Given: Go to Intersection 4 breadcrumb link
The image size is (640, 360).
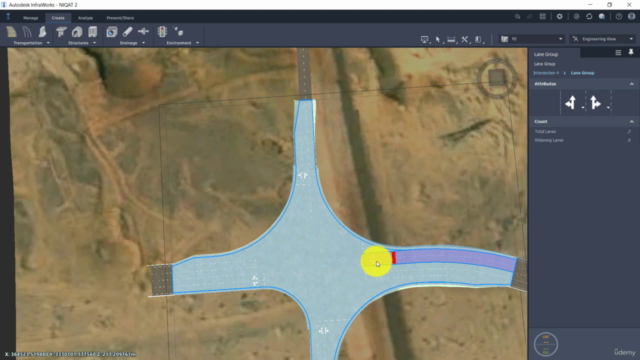Looking at the screenshot, I should (546, 73).
